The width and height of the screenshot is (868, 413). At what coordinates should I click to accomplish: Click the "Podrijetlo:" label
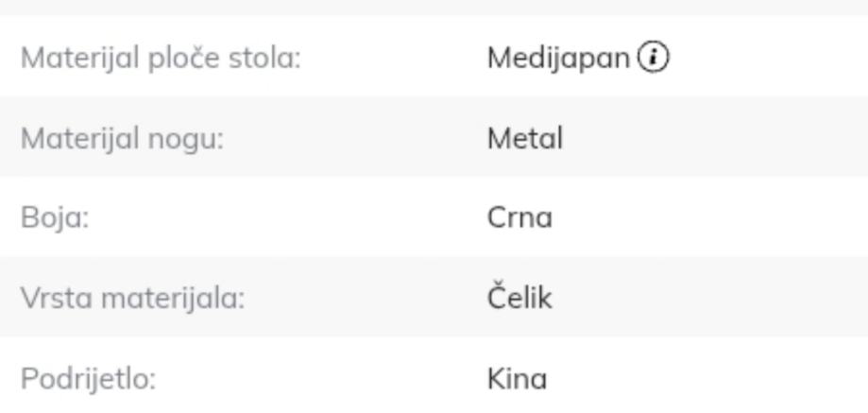pos(88,380)
